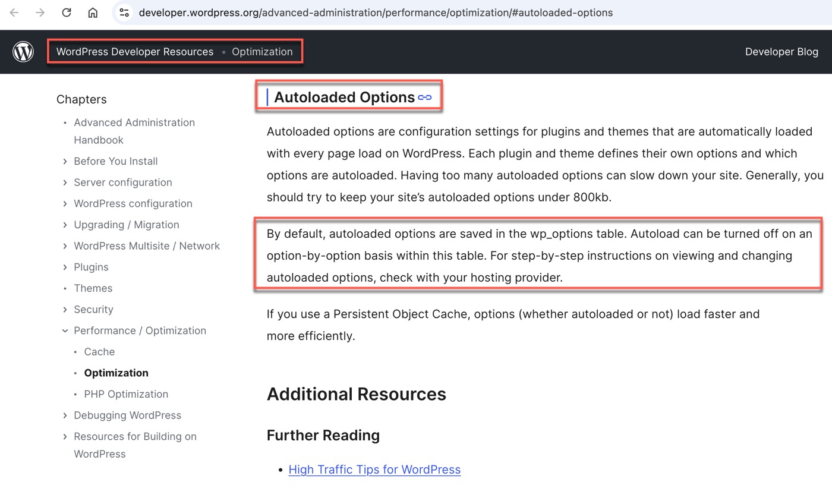Expand Security chapter chevron
Screen dimensions: 832x504
(65, 310)
